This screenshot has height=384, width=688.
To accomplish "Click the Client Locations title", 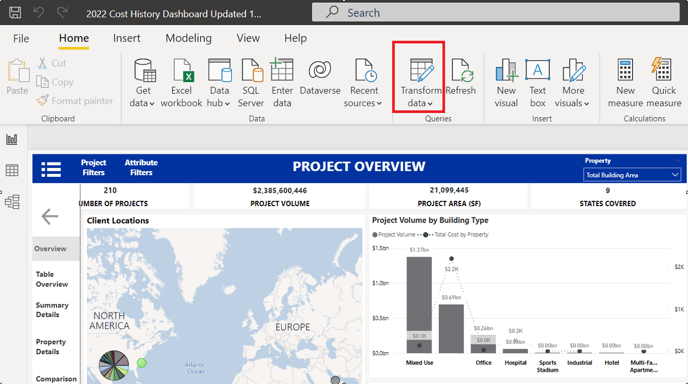I will tap(118, 221).
